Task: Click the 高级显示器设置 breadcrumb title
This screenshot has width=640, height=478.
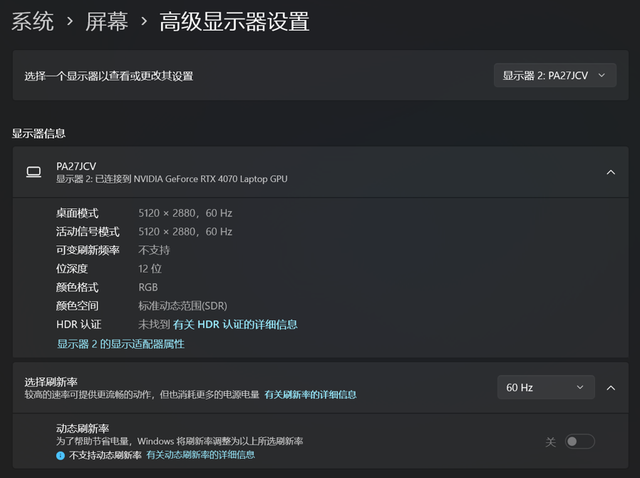Action: (234, 21)
